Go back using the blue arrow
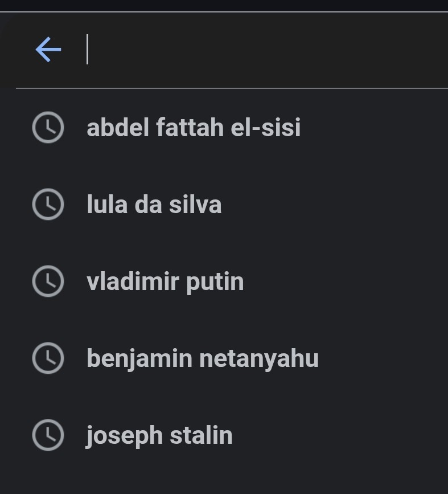The image size is (448, 494). (x=48, y=50)
